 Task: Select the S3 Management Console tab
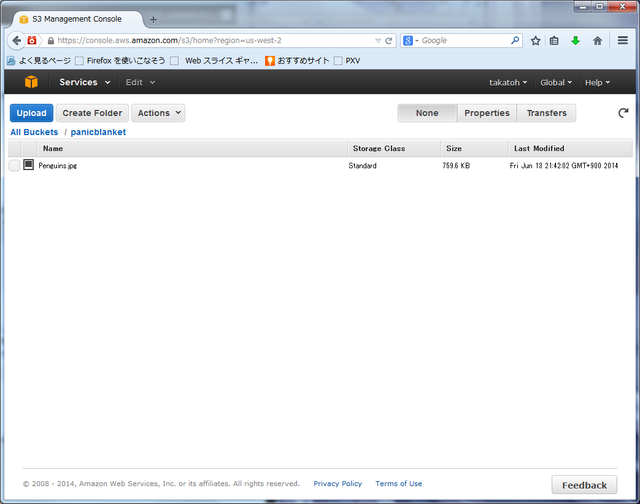[x=76, y=19]
